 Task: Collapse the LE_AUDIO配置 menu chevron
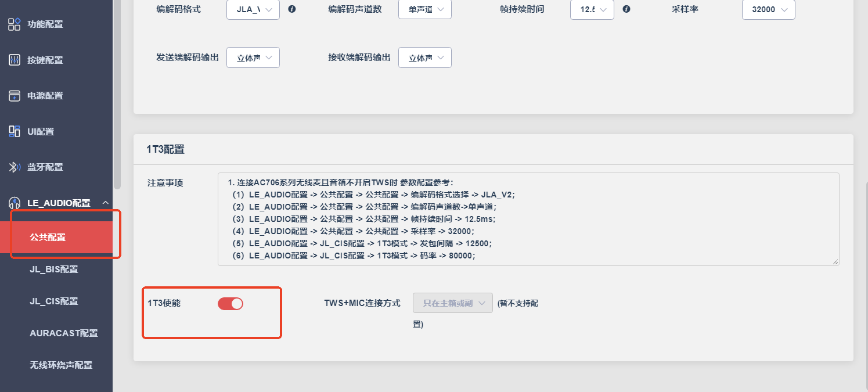point(105,203)
